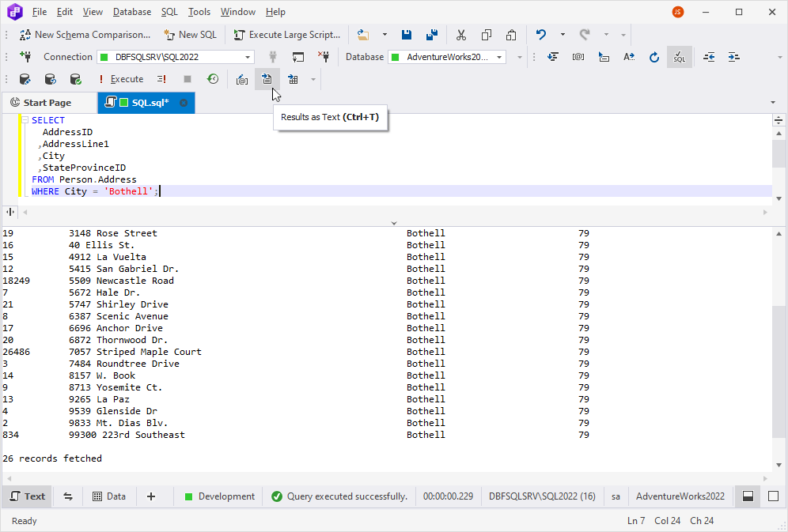Click the Rename 'A' arrow icon
Image resolution: width=788 pixels, height=532 pixels.
point(629,57)
